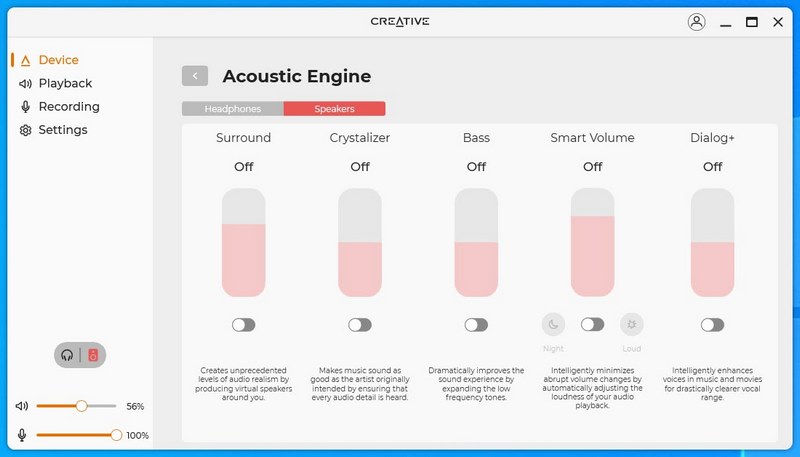Image resolution: width=800 pixels, height=457 pixels.
Task: Click the user account profile icon
Action: pyautogui.click(x=696, y=22)
